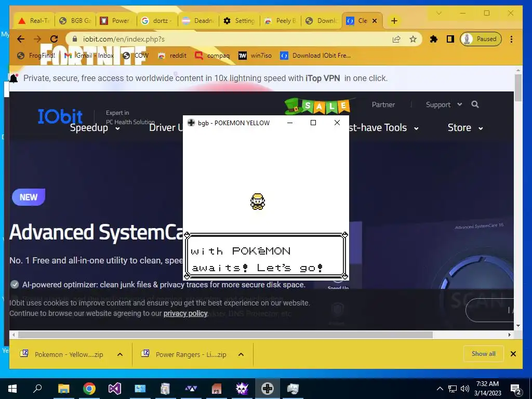Open the notification center icon
532x399 pixels.
[x=516, y=389]
